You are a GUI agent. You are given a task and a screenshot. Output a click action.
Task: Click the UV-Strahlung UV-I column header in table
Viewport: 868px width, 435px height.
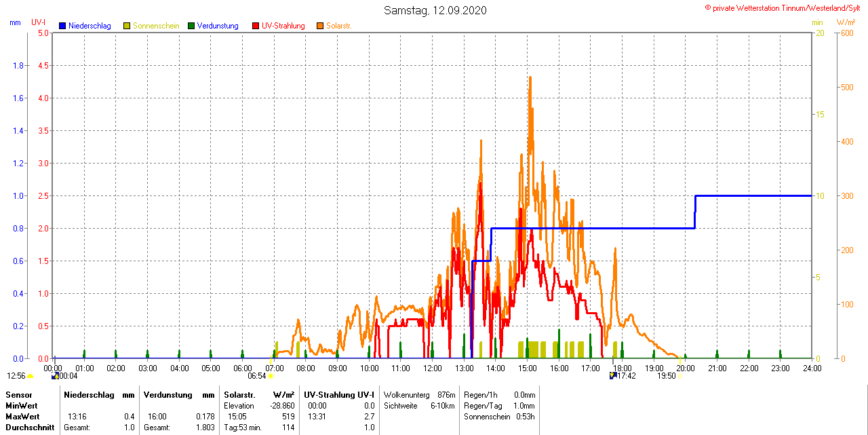(339, 395)
